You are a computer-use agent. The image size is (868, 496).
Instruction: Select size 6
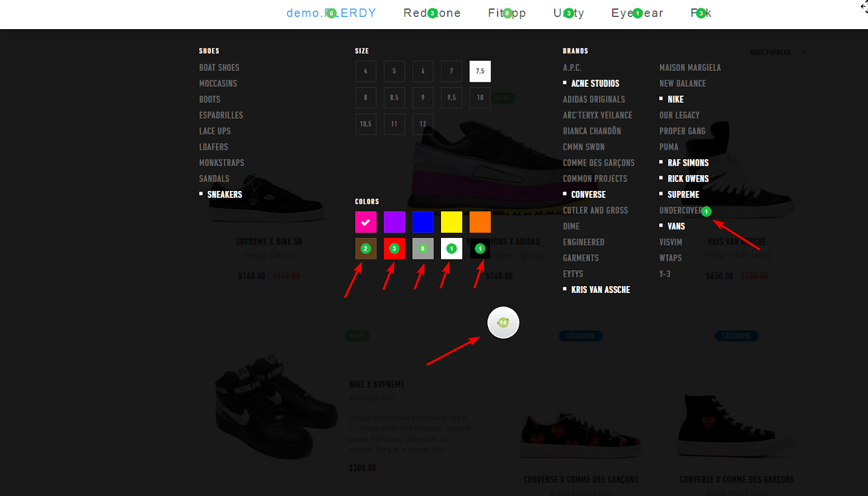[x=423, y=72]
